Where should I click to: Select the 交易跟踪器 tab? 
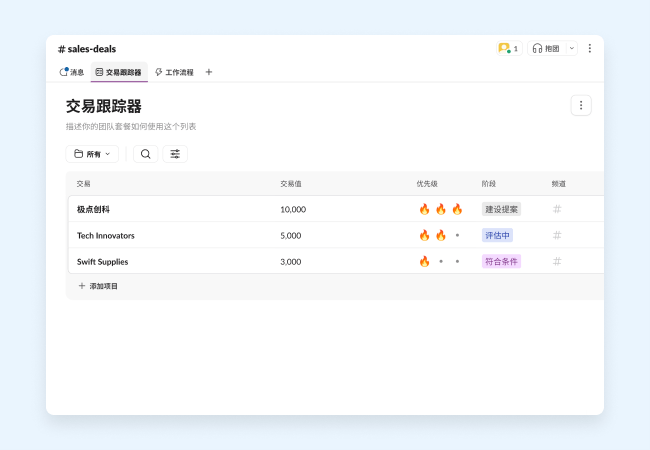tap(119, 72)
